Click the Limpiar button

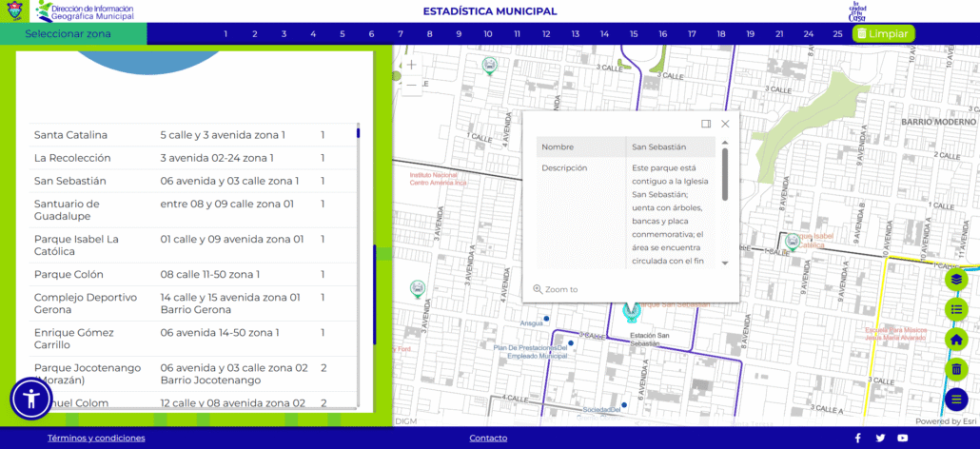882,34
